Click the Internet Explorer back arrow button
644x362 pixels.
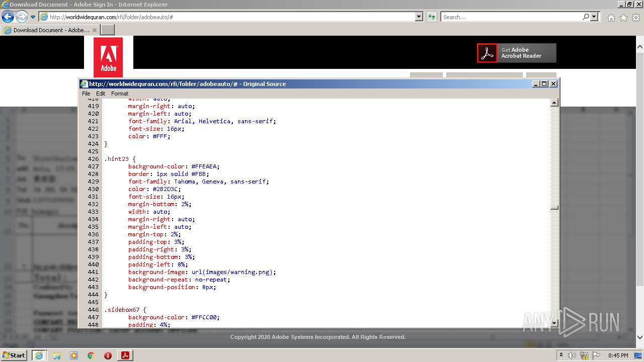(8, 17)
